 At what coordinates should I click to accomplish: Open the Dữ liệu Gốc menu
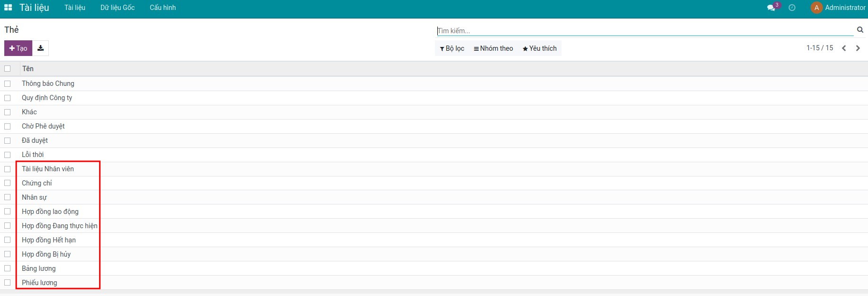pos(117,8)
